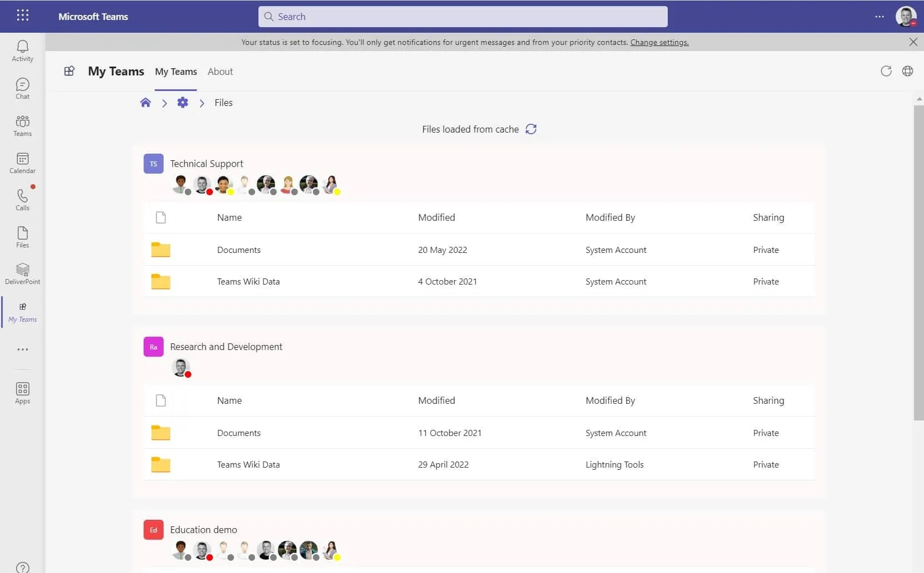This screenshot has width=924, height=573.
Task: Click the 20 May 2022 modified date
Action: click(443, 250)
